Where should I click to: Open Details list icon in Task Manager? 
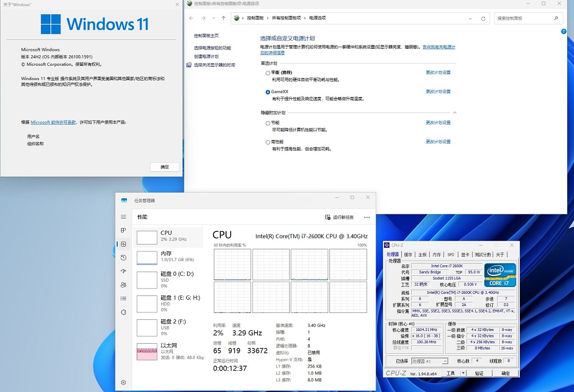pos(124,298)
